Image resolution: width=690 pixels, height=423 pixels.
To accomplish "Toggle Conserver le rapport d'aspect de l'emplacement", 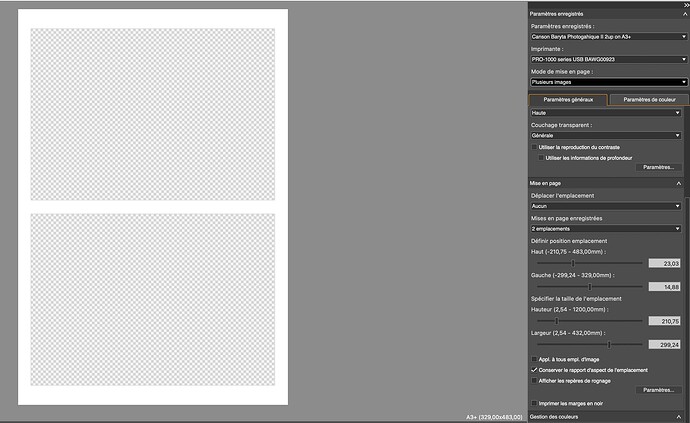I will [533, 370].
